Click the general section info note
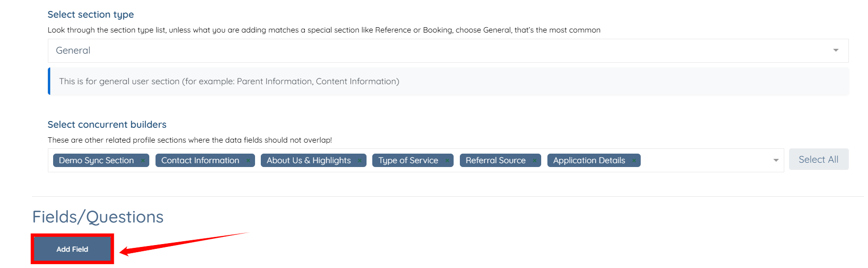This screenshot has width=868, height=268. coord(229,81)
